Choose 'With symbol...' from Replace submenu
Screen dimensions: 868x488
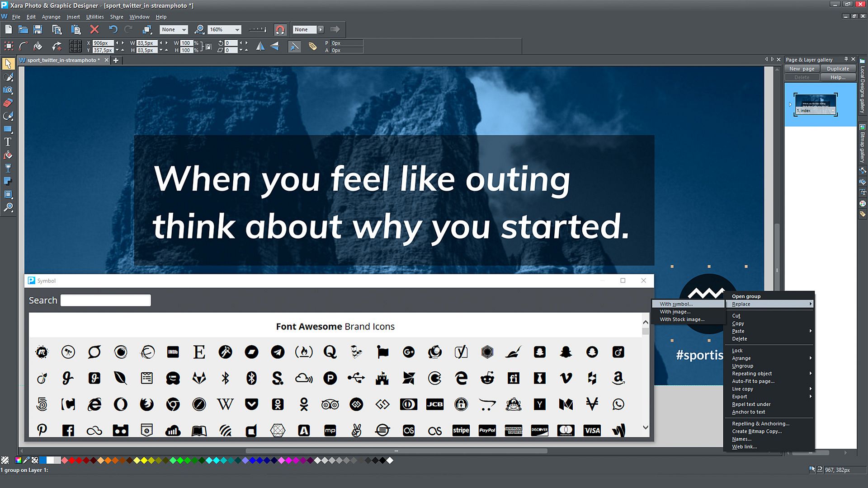click(x=676, y=304)
